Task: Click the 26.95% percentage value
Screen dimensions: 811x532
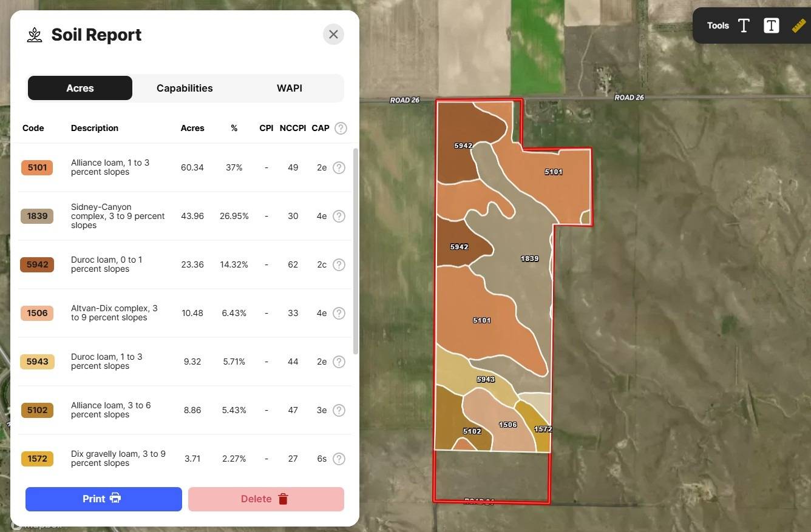Action: click(x=234, y=216)
